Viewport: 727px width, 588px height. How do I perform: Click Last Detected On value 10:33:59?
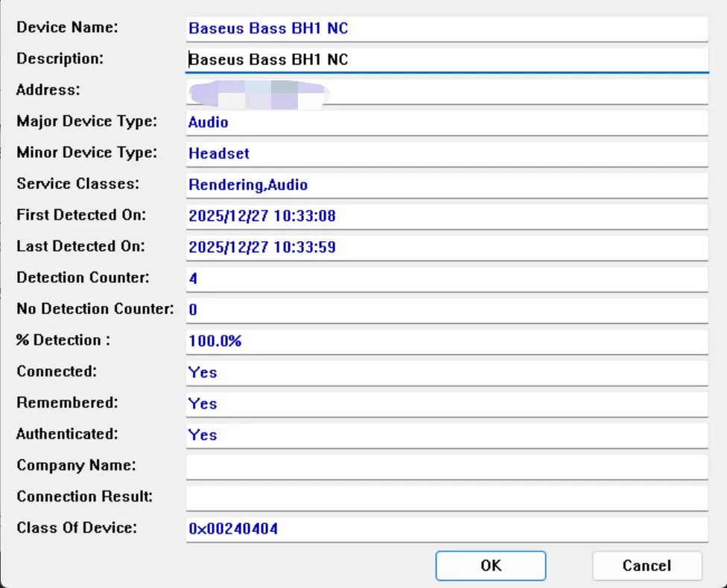click(x=447, y=247)
